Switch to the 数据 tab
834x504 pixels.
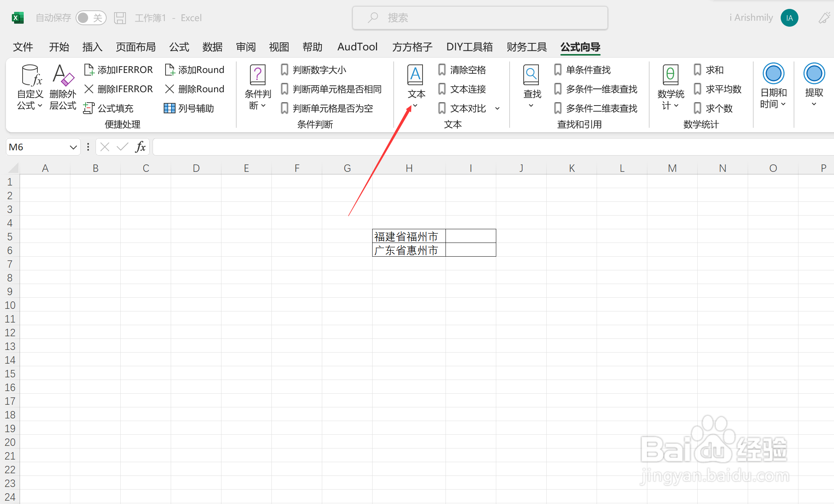pos(213,47)
